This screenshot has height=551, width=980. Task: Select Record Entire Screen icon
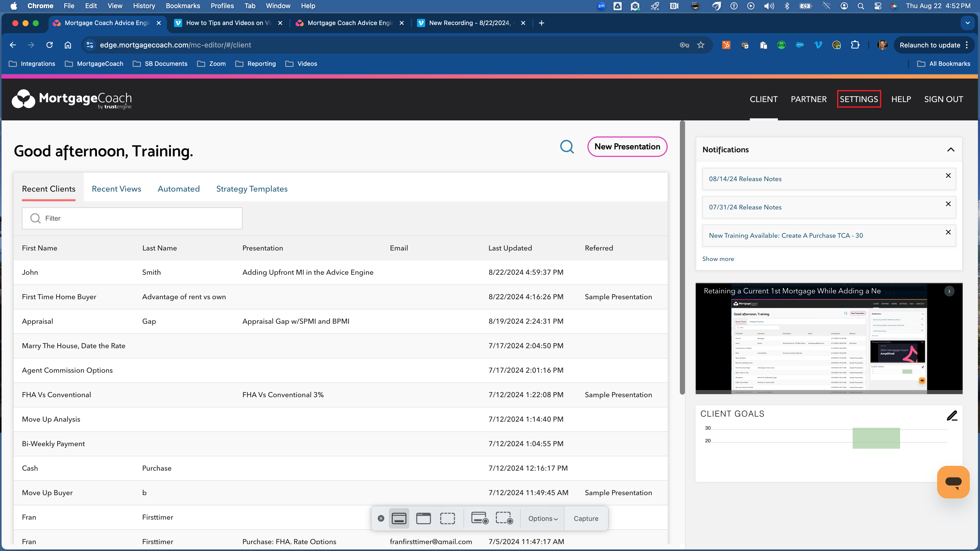(x=479, y=518)
